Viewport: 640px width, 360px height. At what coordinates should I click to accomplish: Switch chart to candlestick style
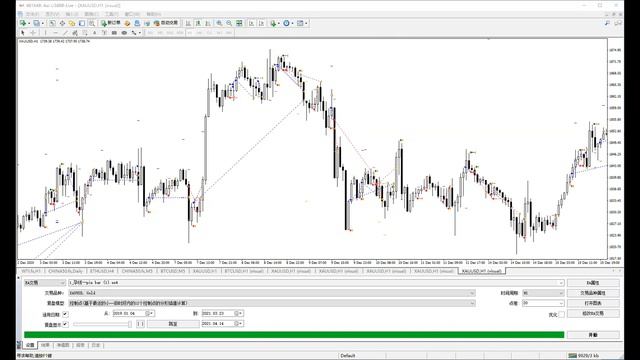point(198,23)
